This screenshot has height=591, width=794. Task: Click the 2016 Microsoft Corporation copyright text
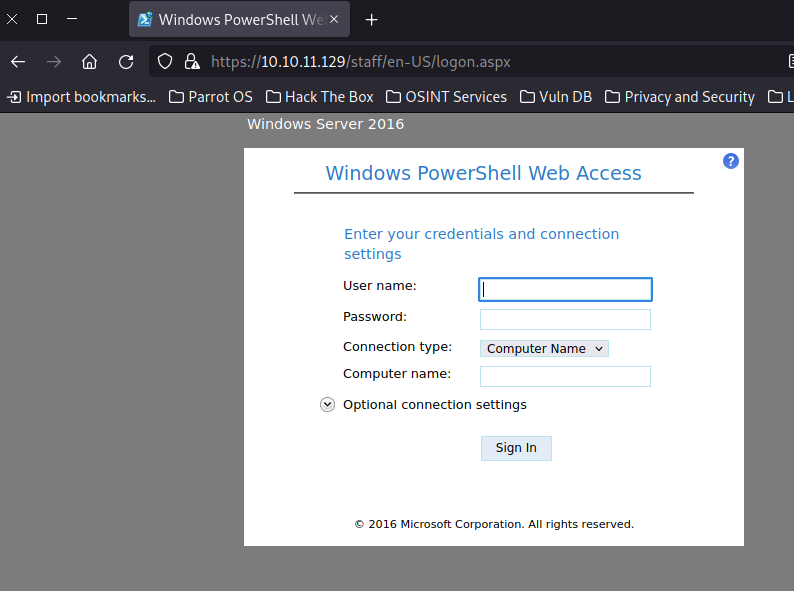(x=494, y=524)
